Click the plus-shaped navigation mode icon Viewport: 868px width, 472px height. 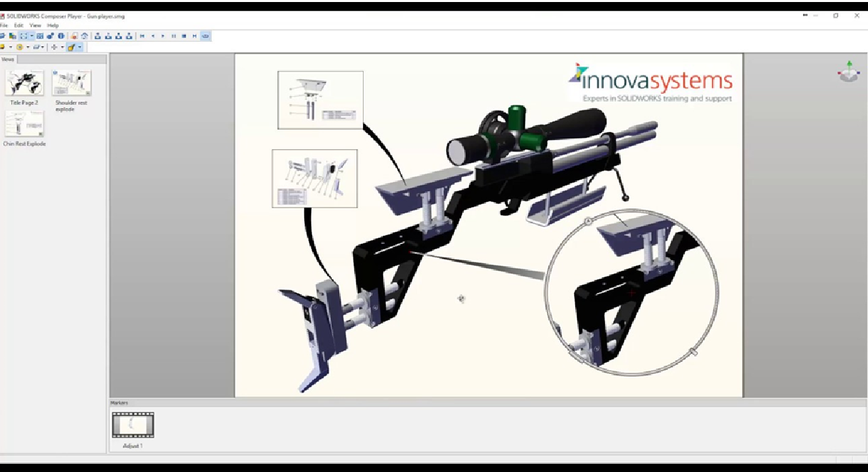click(54, 47)
